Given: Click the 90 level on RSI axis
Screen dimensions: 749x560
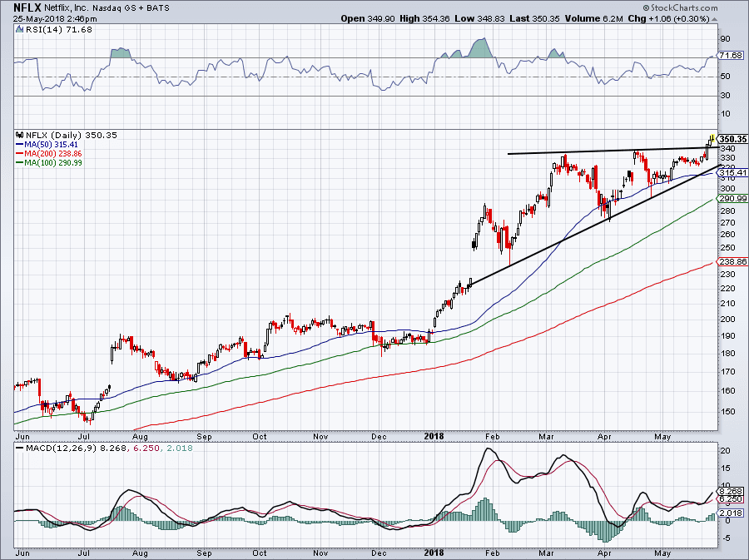Looking at the screenshot, I should pyautogui.click(x=725, y=39).
